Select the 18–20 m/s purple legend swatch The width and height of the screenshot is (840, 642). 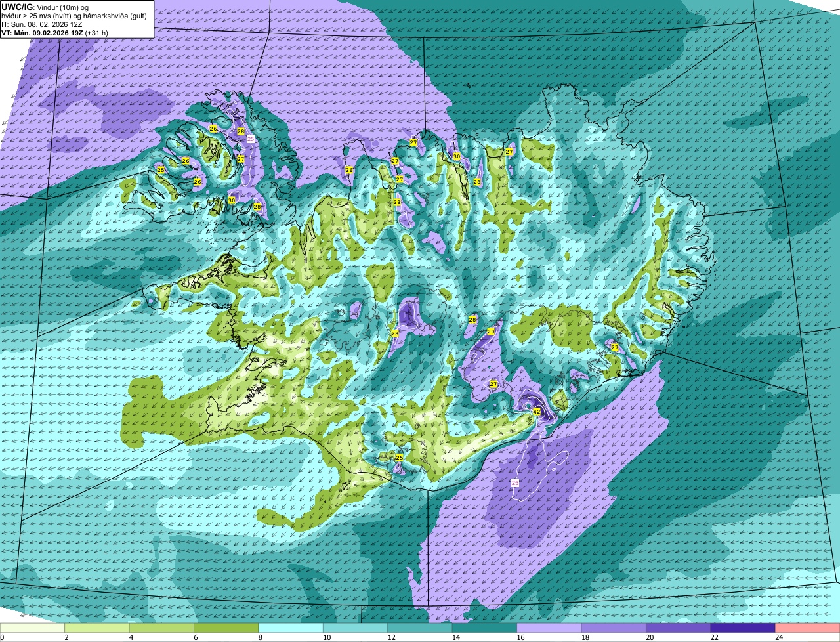pos(614,628)
